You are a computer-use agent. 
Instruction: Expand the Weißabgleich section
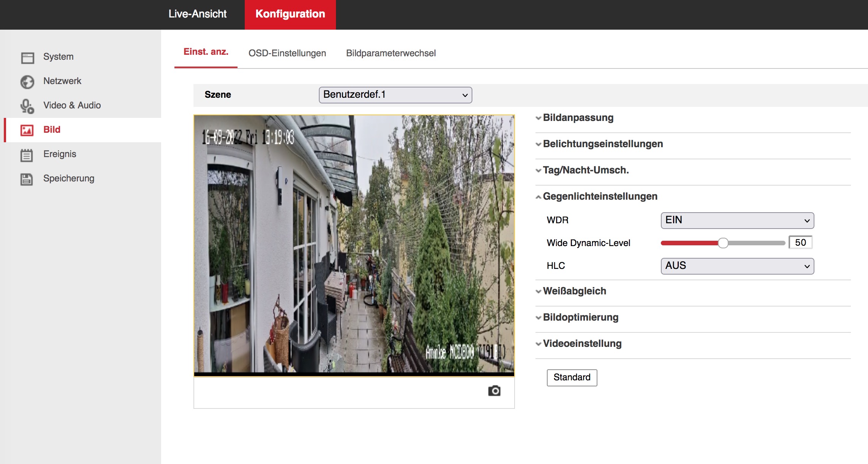[x=574, y=291]
